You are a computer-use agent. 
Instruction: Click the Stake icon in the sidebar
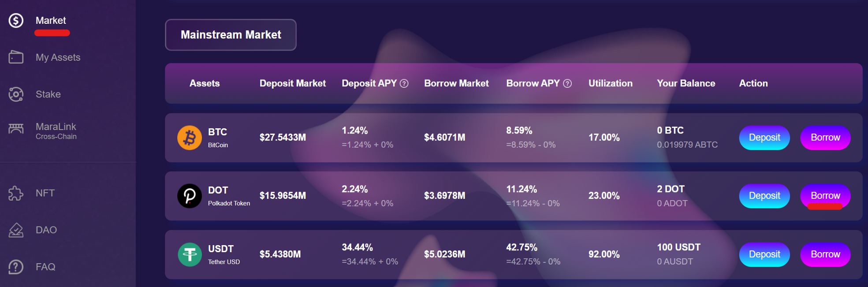[x=16, y=94]
